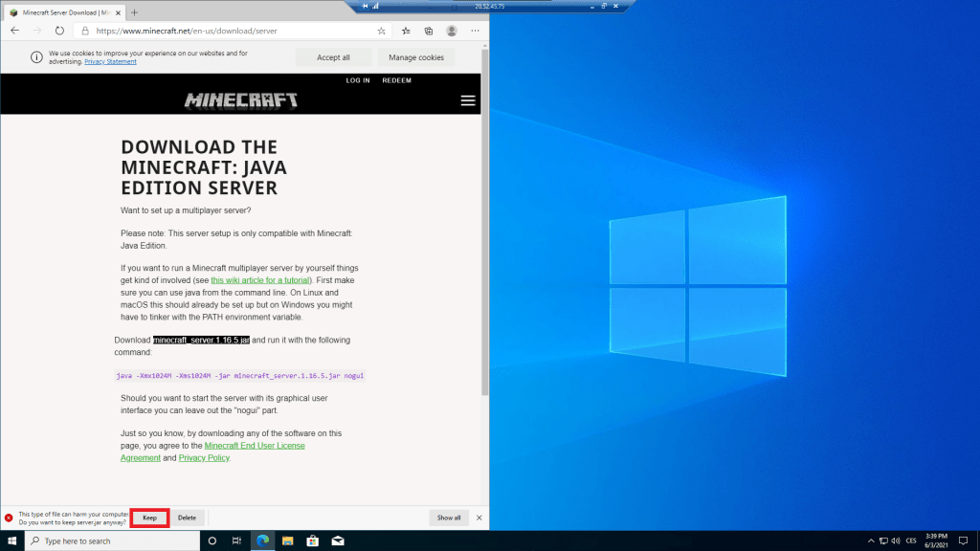Viewport: 980px width, 551px height.
Task: Click LOG IN in Minecraft header
Action: click(358, 80)
